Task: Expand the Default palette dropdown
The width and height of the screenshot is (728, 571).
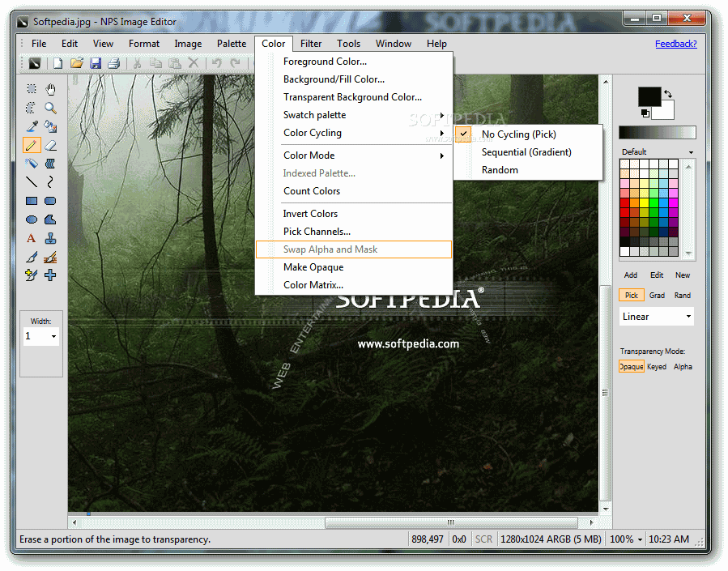Action: [691, 152]
